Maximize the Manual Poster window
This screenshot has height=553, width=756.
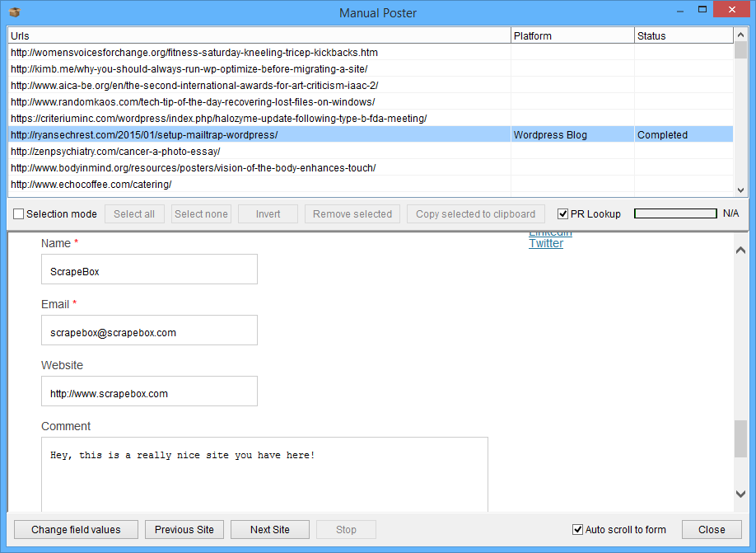(702, 11)
